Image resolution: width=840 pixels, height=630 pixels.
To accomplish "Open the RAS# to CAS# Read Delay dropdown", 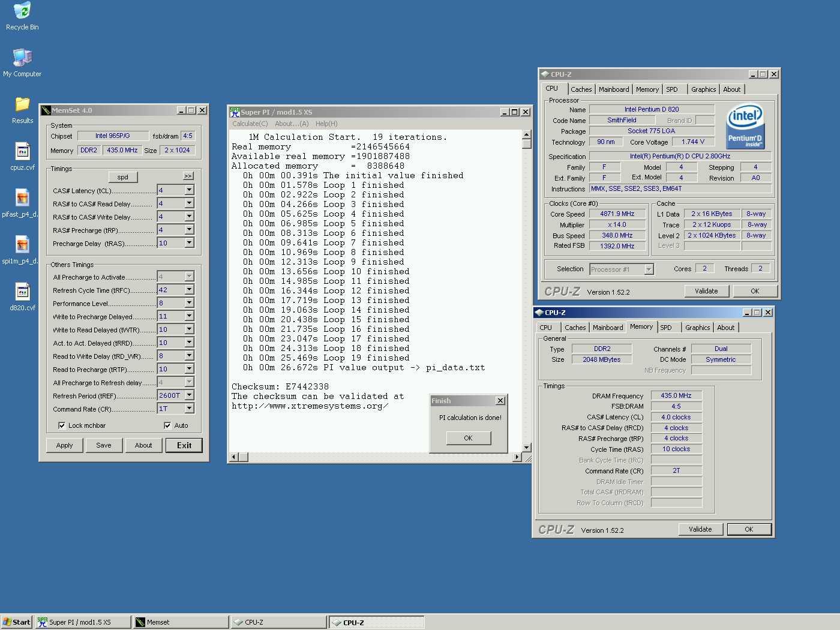I will coord(189,203).
